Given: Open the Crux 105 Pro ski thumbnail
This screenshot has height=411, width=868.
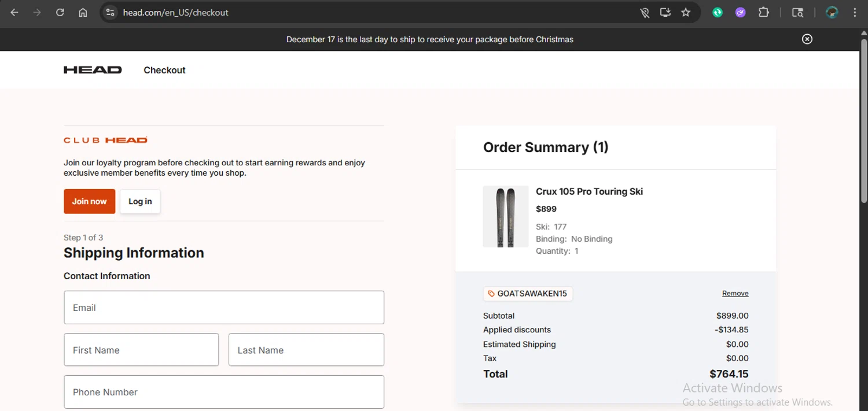Looking at the screenshot, I should 506,217.
